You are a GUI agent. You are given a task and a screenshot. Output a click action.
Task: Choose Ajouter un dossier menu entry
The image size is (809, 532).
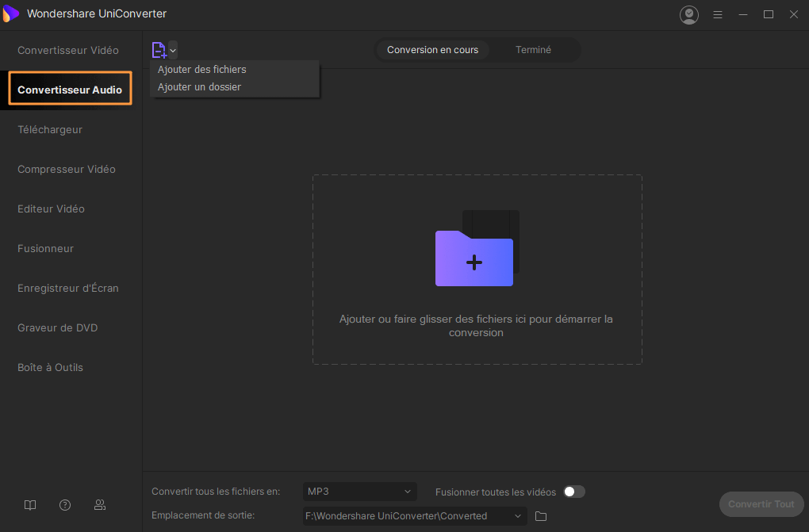(x=199, y=87)
